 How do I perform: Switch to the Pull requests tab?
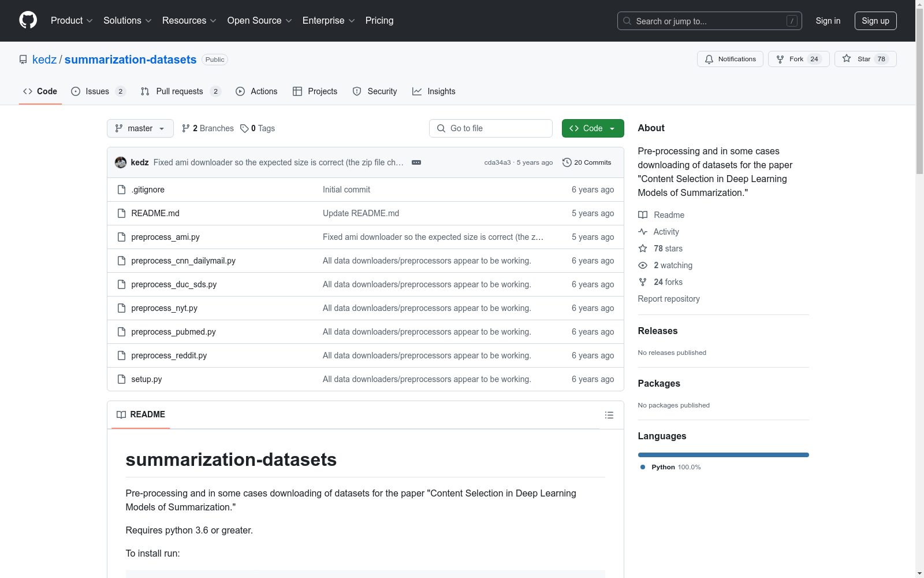pos(181,91)
